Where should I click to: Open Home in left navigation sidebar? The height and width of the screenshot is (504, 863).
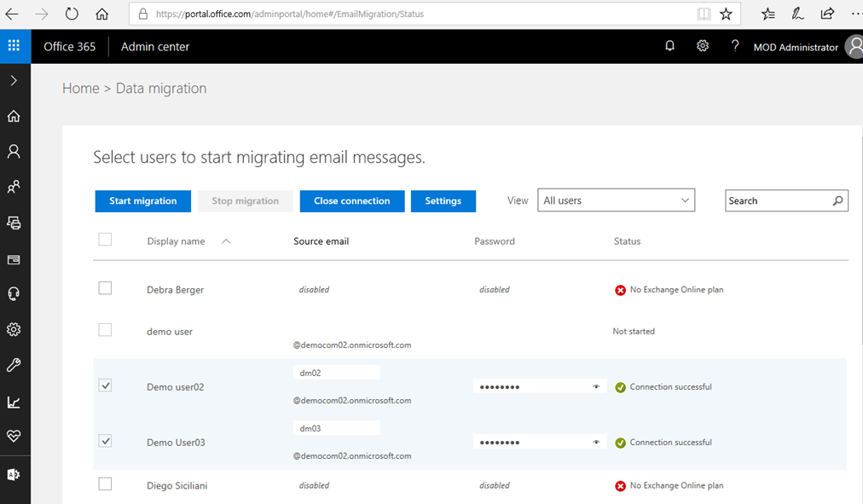point(14,116)
